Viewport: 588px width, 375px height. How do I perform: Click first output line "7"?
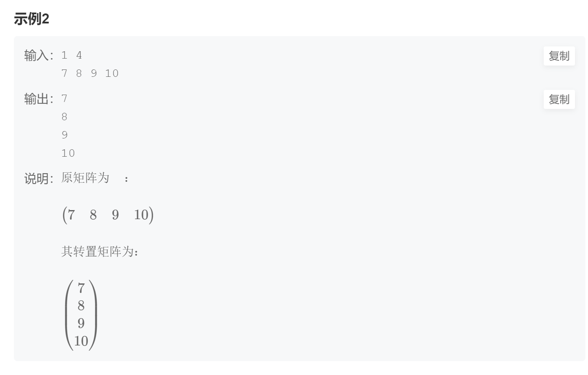[65, 99]
